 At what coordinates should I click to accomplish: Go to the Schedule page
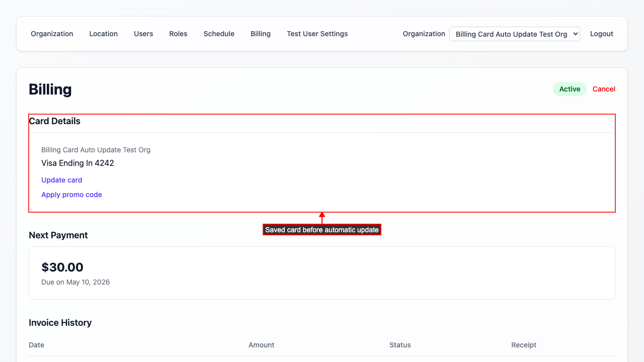pyautogui.click(x=219, y=34)
